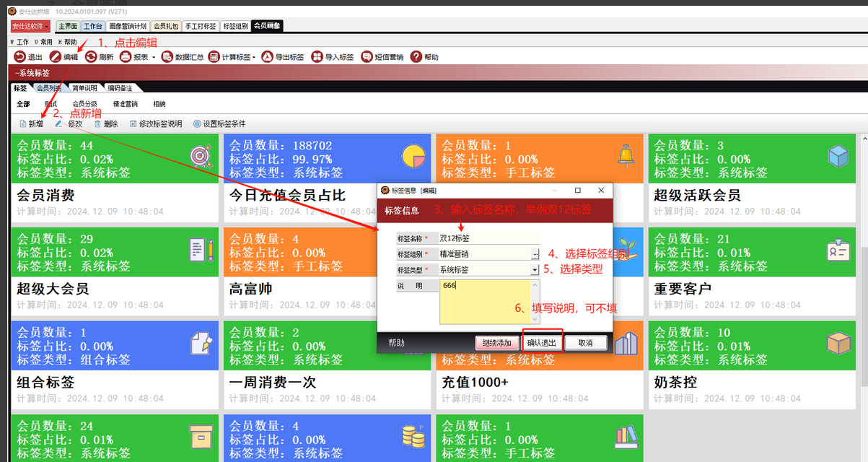
Task: Switch to 编码备注 sub-tab
Action: point(120,88)
